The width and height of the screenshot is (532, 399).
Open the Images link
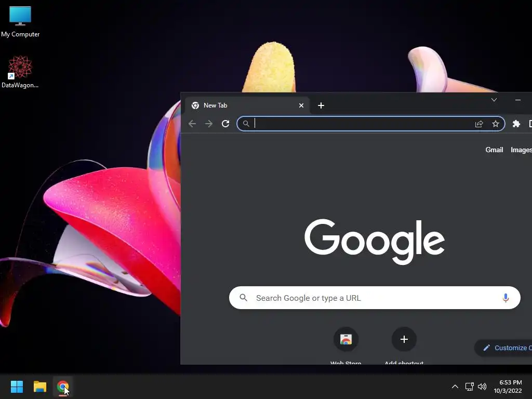(521, 150)
